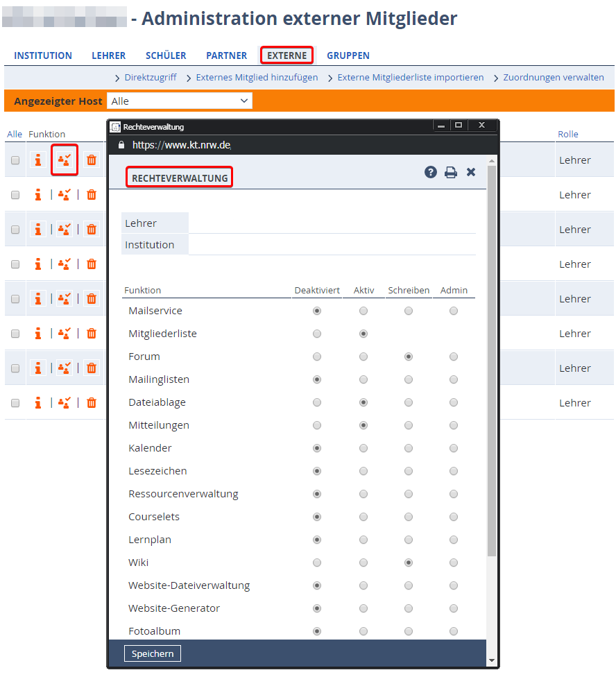This screenshot has width=616, height=677.
Task: Click the info icon in the last row
Action: pyautogui.click(x=38, y=403)
